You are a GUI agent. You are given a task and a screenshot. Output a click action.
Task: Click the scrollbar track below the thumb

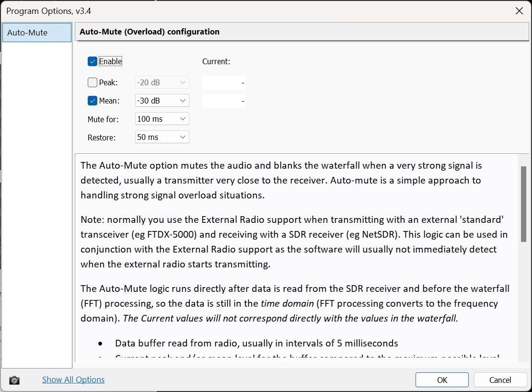click(523, 311)
